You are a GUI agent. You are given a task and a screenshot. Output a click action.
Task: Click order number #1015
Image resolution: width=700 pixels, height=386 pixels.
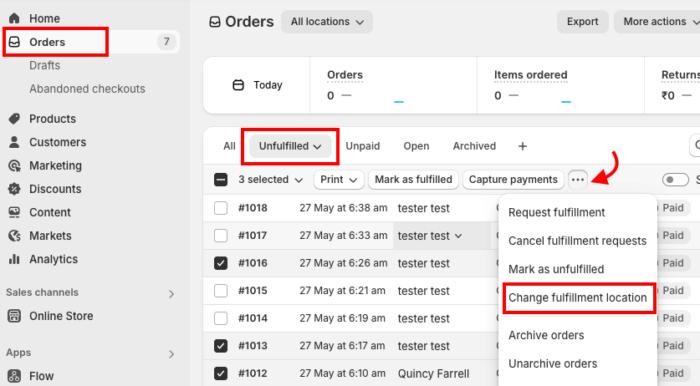click(x=253, y=291)
